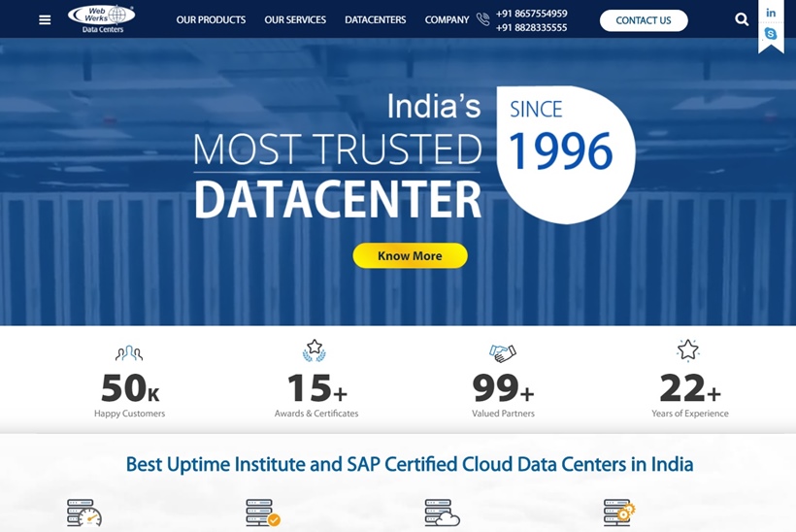Click the telephone handset icon
This screenshot has width=796, height=532.
click(x=482, y=19)
